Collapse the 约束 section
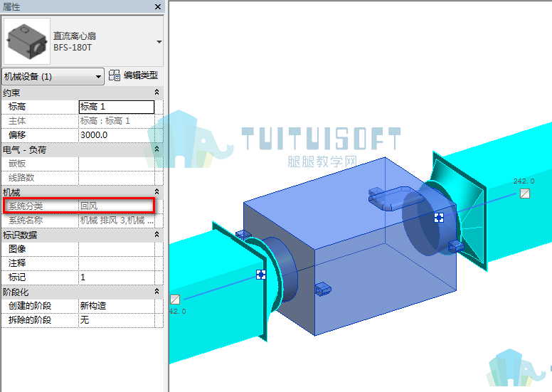The image size is (552, 392). tap(156, 92)
